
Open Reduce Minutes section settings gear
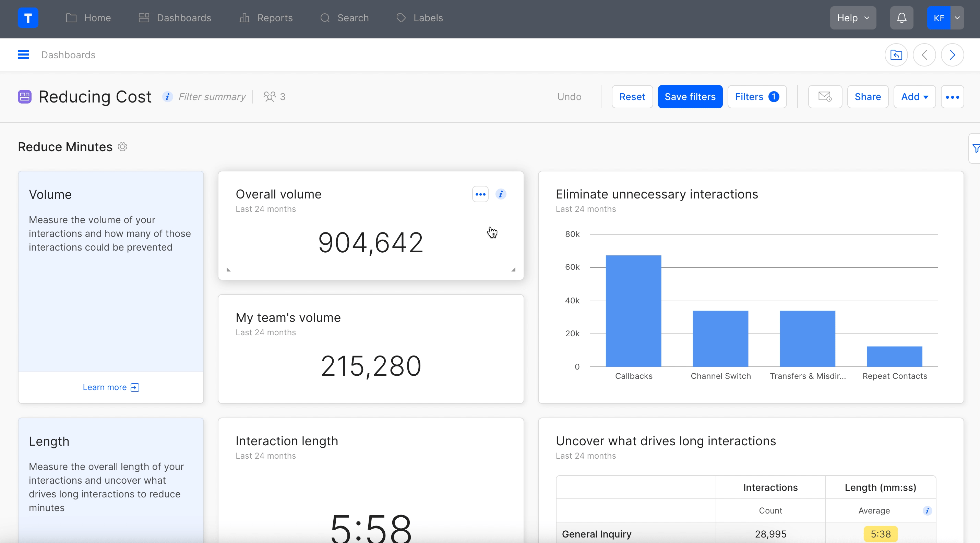122,147
